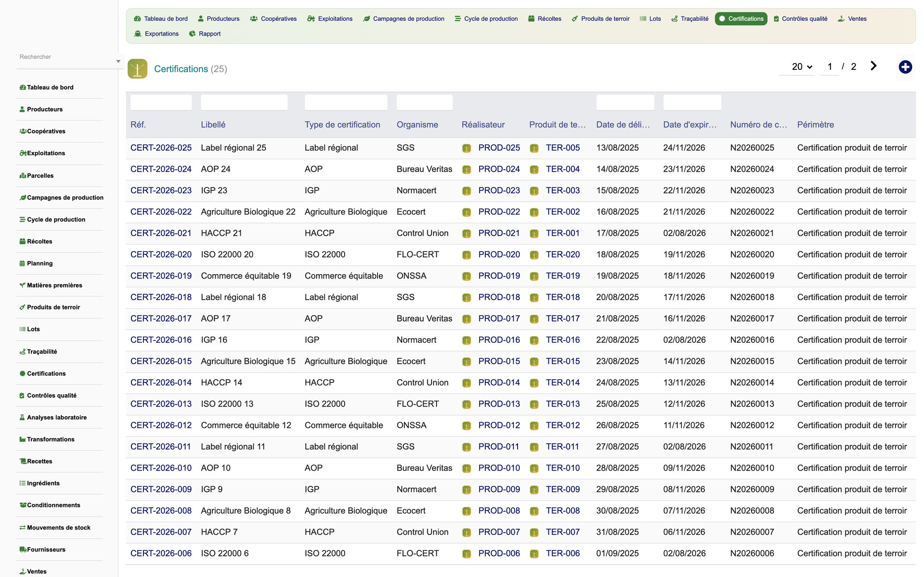Open certification CERT-2026-014
The image size is (924, 577).
click(x=161, y=383)
